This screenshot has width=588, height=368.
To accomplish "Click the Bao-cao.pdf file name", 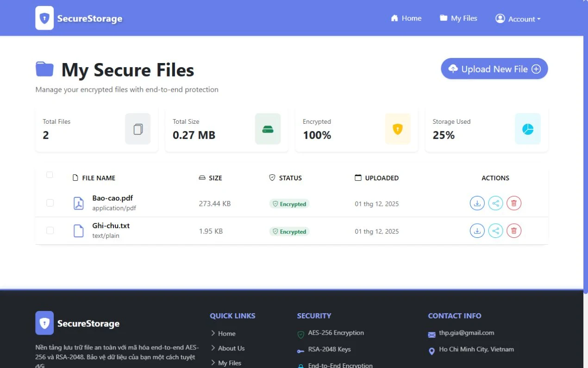I will (113, 198).
